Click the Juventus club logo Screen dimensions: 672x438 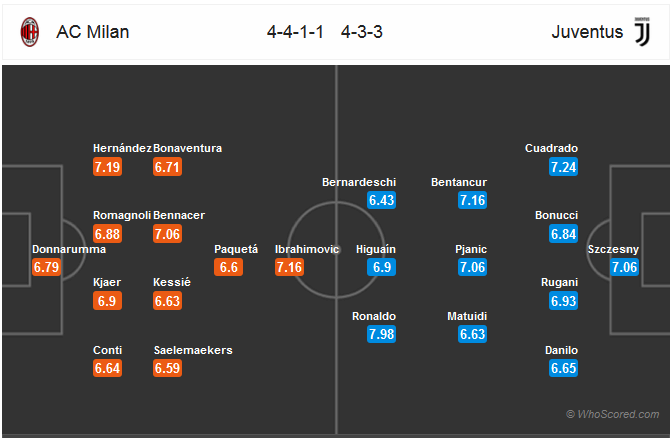click(642, 31)
